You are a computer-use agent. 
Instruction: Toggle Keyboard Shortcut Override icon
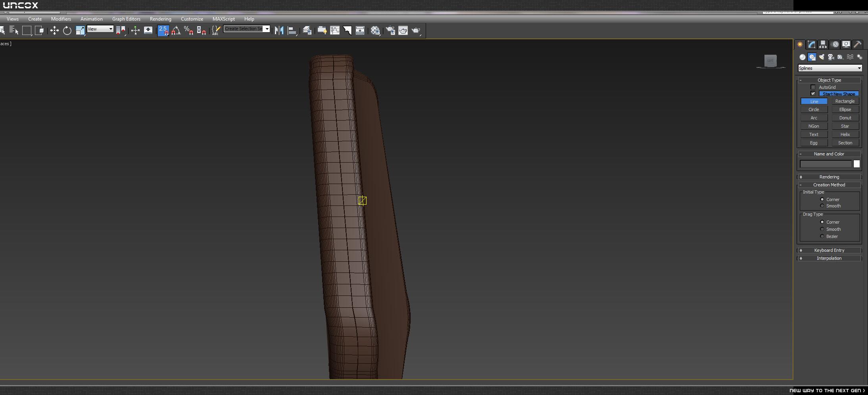(148, 31)
